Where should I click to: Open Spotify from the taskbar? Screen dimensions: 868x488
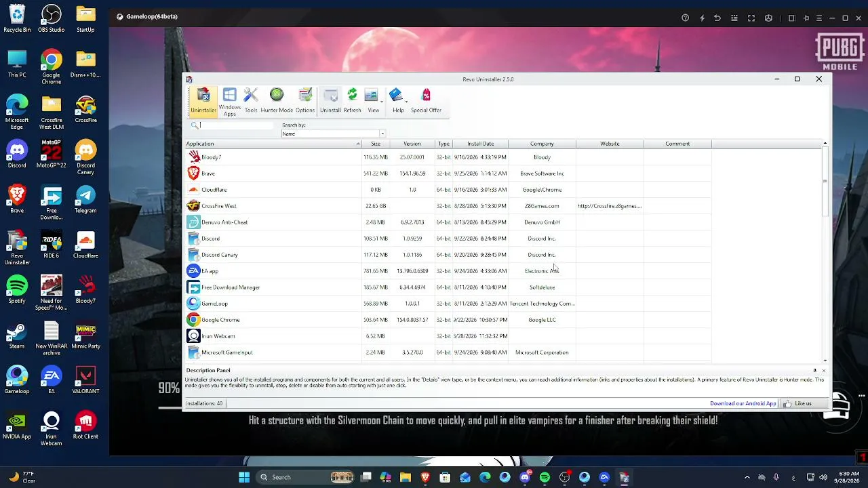[545, 477]
